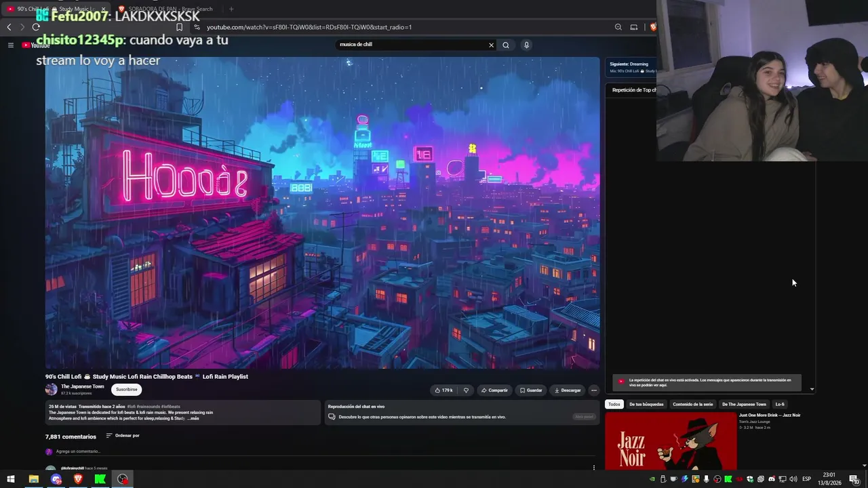Open the taskbar clock showing 23:01
The image size is (868, 488).
[831, 479]
